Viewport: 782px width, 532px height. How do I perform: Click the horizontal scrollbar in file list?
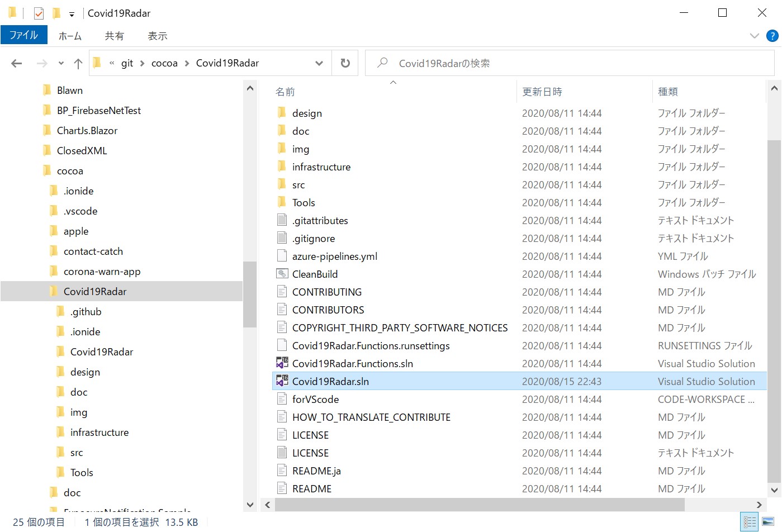[480, 505]
